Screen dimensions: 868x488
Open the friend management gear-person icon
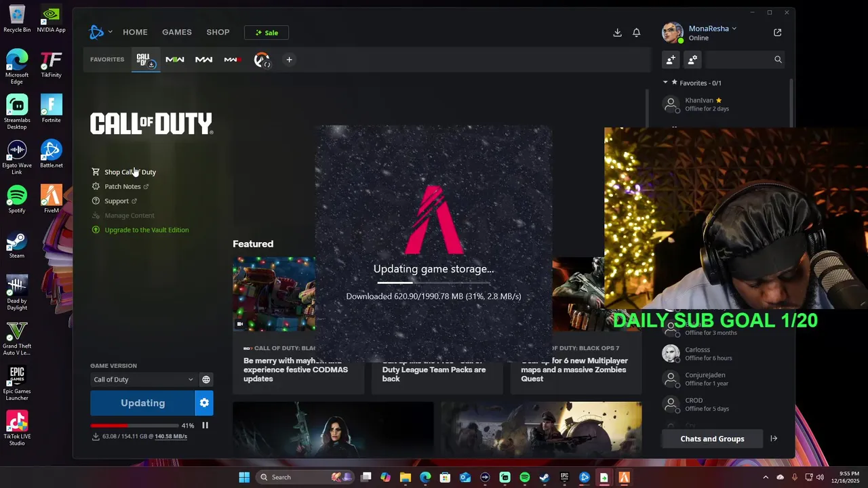(692, 60)
